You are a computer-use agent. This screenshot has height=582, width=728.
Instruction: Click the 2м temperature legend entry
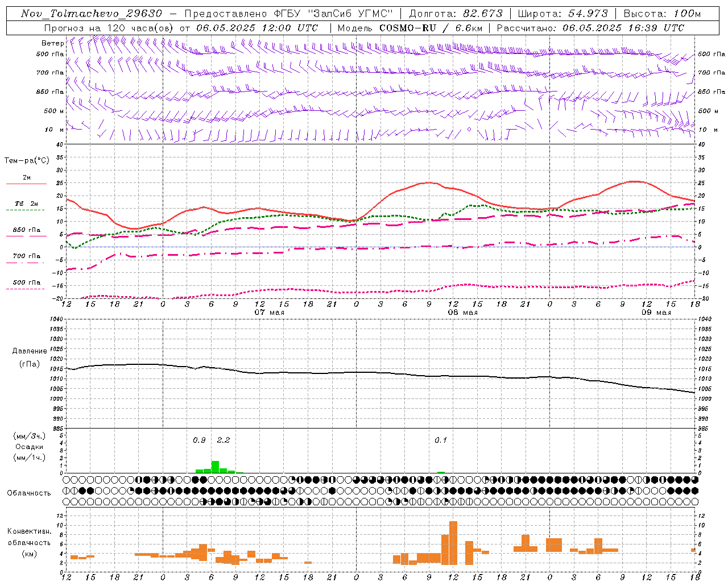pyautogui.click(x=27, y=178)
